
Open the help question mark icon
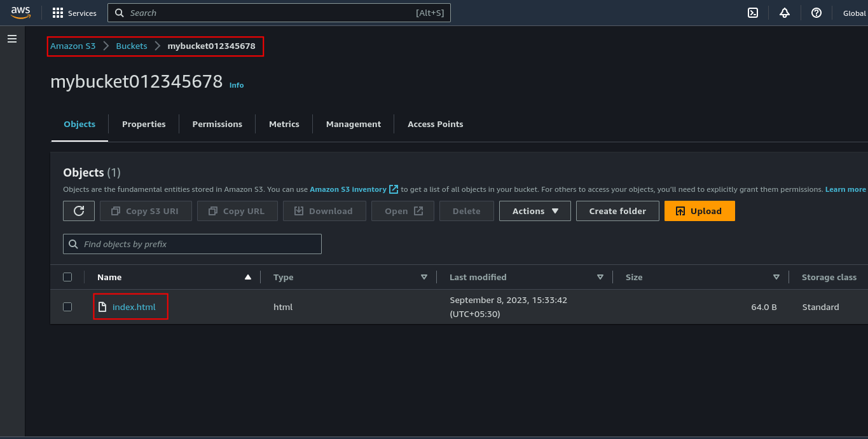pos(816,13)
